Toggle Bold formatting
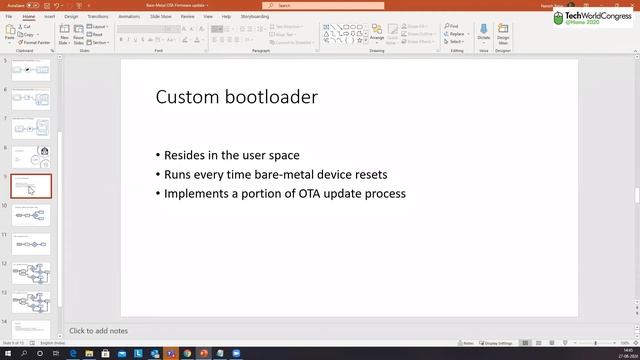Screen dimensions: 640x360 (x=121, y=40)
